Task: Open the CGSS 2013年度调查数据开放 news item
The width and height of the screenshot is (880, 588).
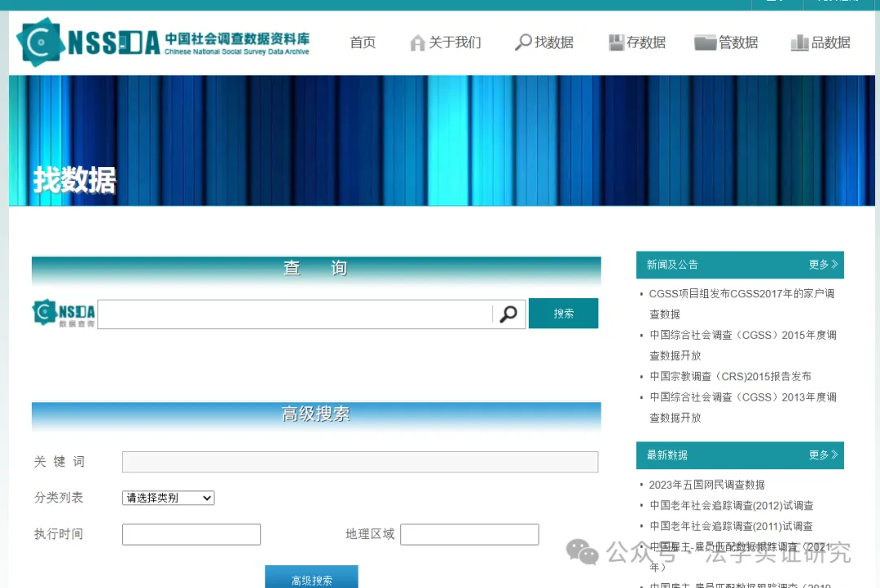Action: [742, 407]
